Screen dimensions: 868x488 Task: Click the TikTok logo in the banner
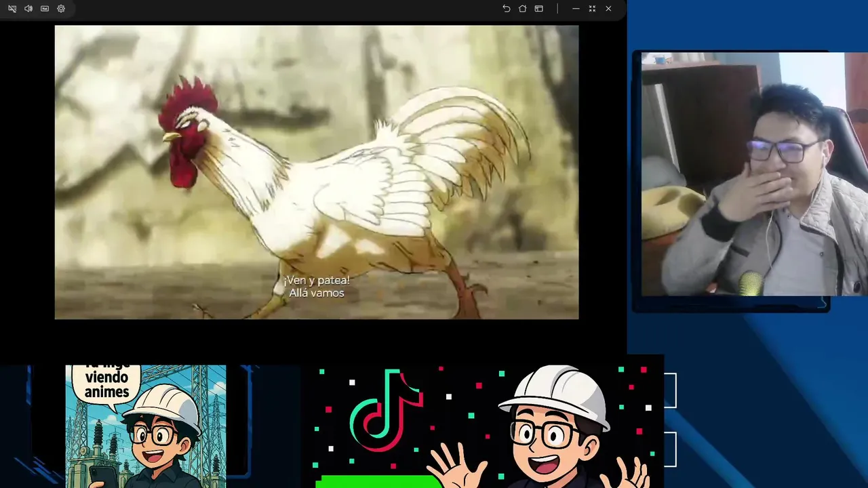click(387, 409)
